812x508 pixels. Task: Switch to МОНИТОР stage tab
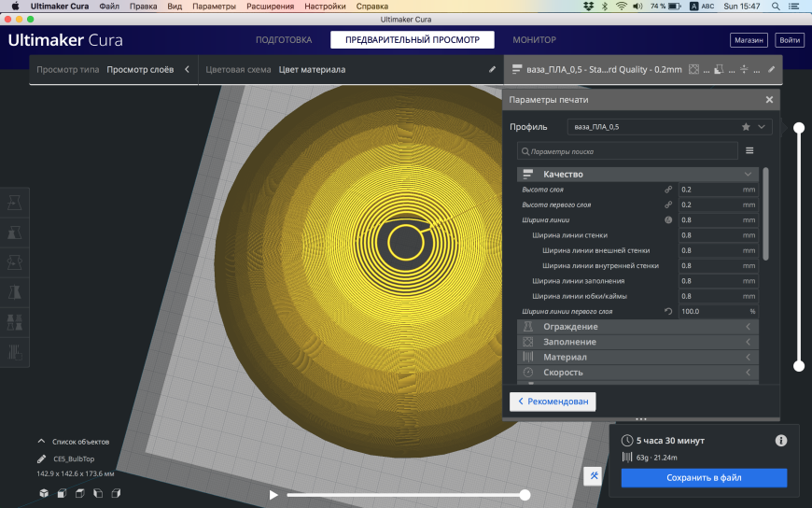pos(535,40)
